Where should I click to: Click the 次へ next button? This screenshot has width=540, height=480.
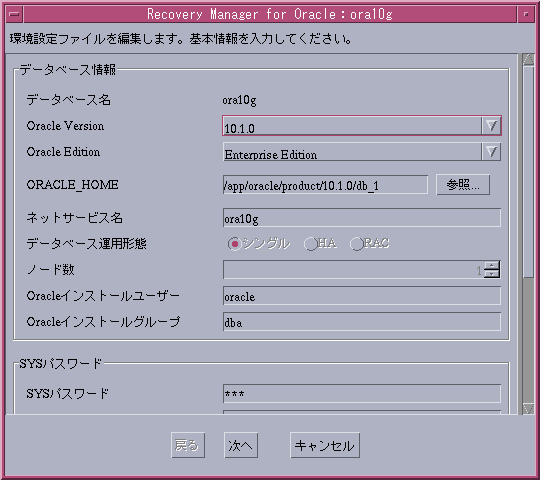[241, 445]
